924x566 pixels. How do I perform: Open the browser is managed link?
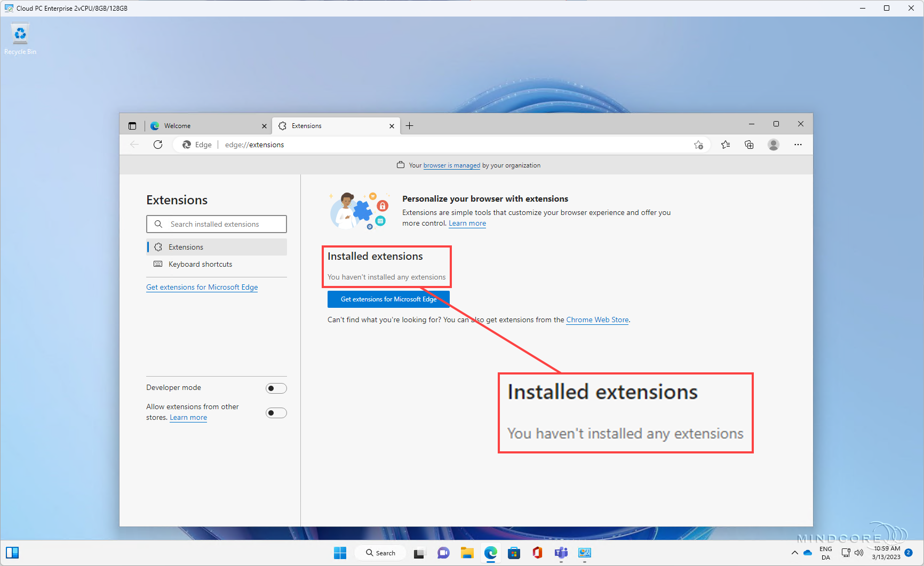(x=451, y=165)
